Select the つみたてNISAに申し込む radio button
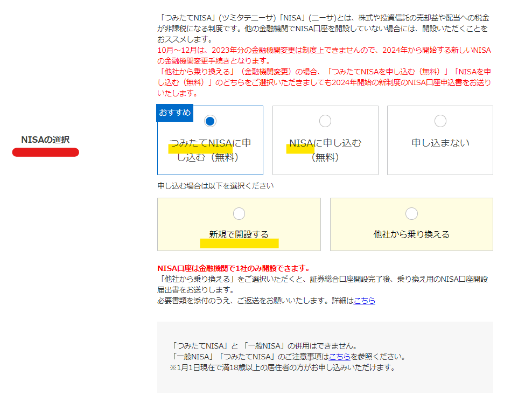 (210, 121)
